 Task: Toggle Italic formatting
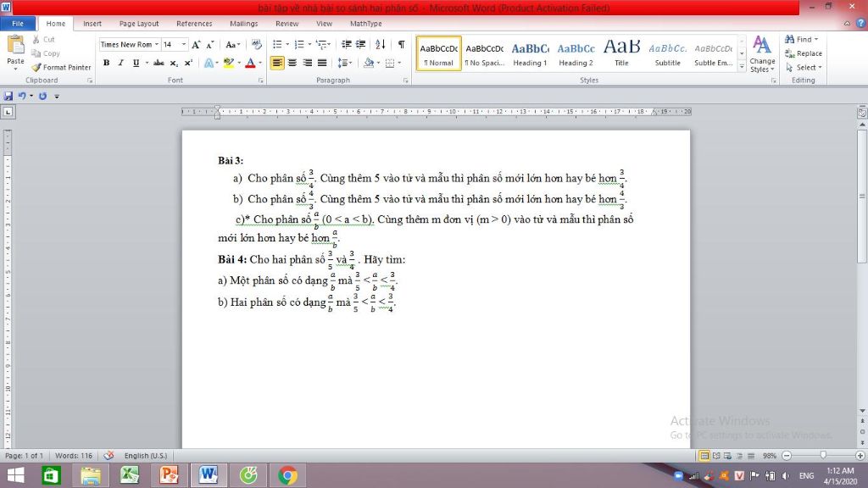pyautogui.click(x=120, y=63)
